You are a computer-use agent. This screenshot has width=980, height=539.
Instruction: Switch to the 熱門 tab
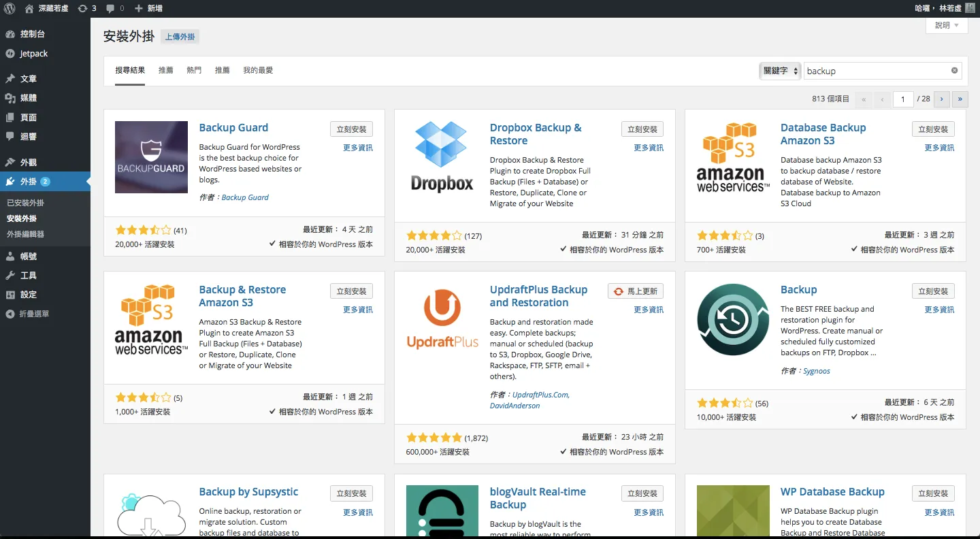194,70
